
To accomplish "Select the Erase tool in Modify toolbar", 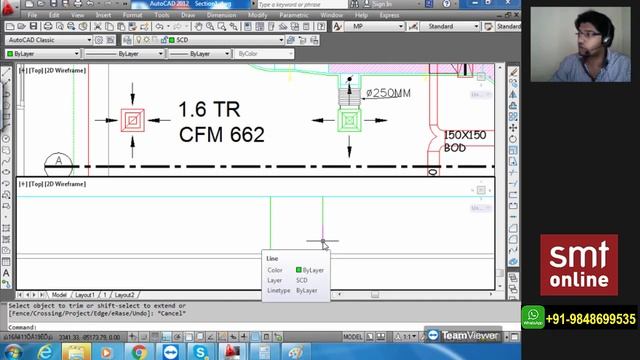I will (x=513, y=72).
